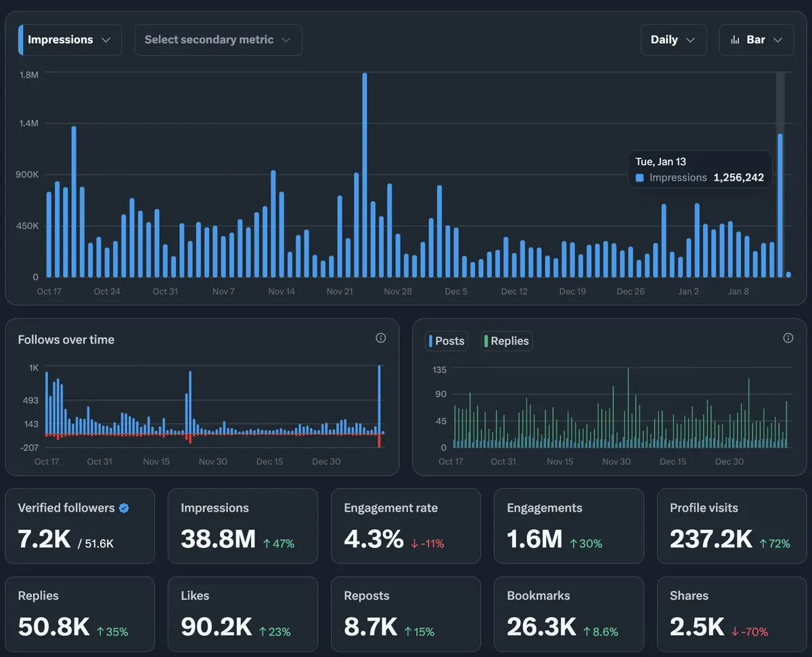The width and height of the screenshot is (812, 657).
Task: Toggle the Replies series in the chart legend
Action: (506, 341)
